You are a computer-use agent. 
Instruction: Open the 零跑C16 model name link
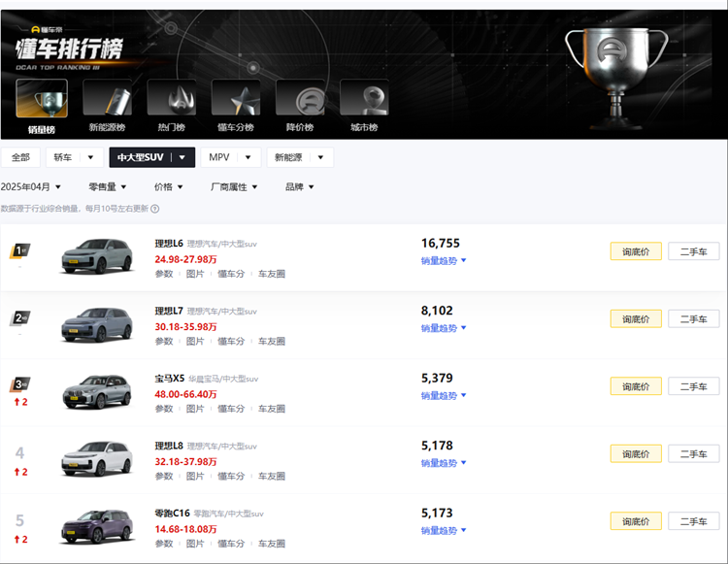coord(172,513)
